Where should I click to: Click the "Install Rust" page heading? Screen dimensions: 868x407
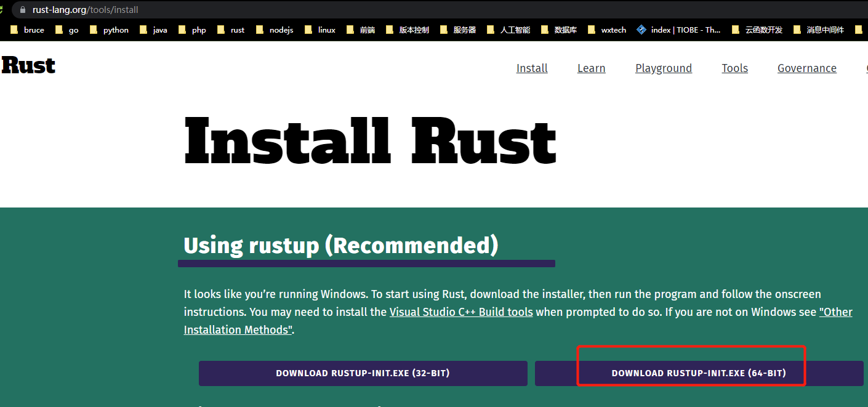tap(371, 141)
